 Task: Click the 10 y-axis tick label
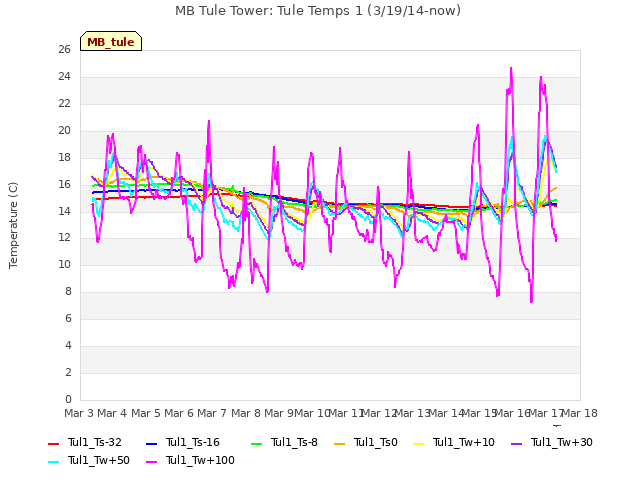(64, 265)
